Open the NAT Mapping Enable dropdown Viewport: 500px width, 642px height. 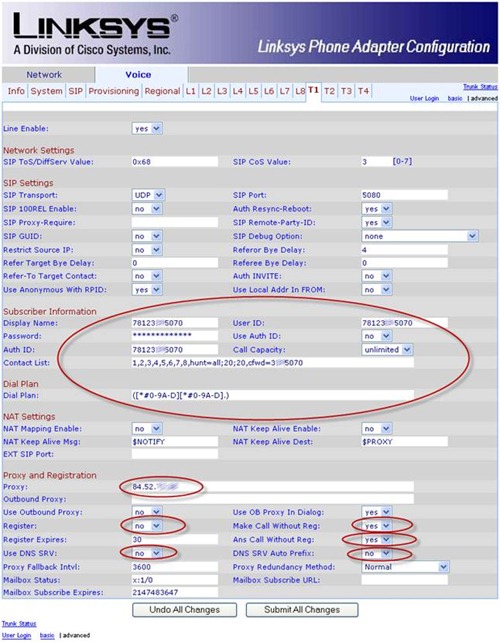click(x=147, y=429)
